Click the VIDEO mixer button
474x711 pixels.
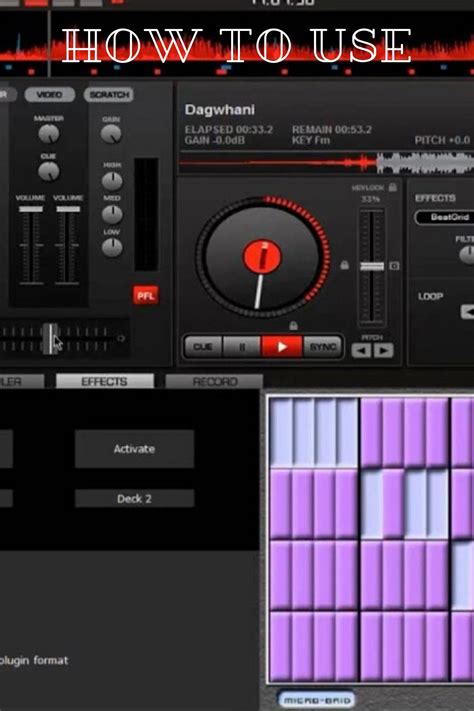tap(49, 94)
